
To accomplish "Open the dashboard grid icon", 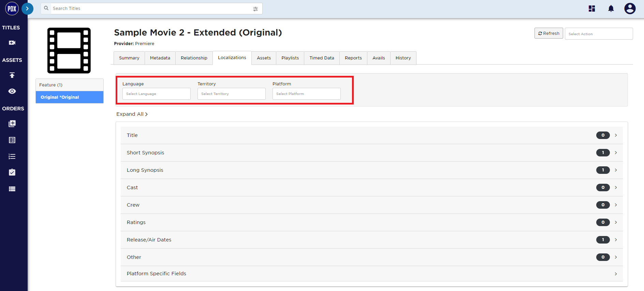I will tap(592, 9).
